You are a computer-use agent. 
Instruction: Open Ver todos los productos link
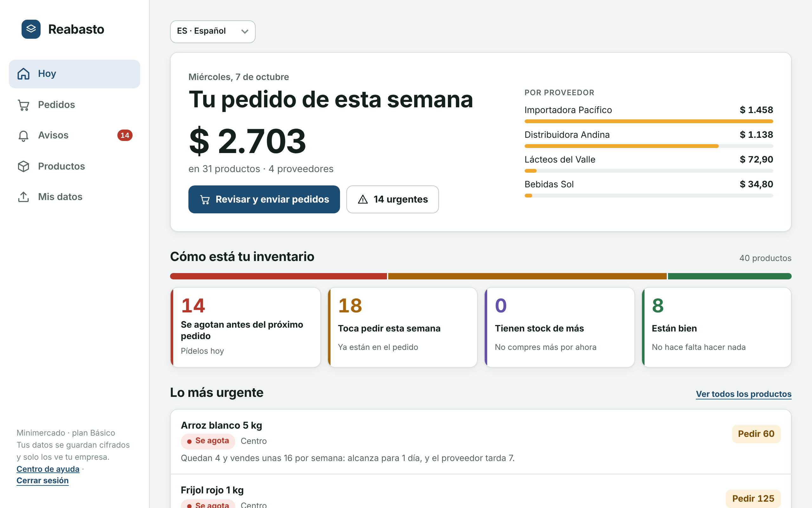tap(743, 394)
